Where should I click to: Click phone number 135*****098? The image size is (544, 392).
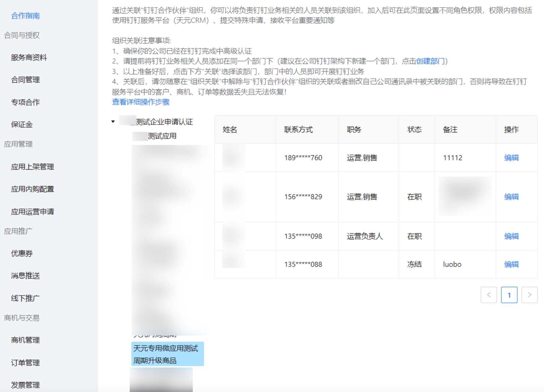[x=303, y=236]
